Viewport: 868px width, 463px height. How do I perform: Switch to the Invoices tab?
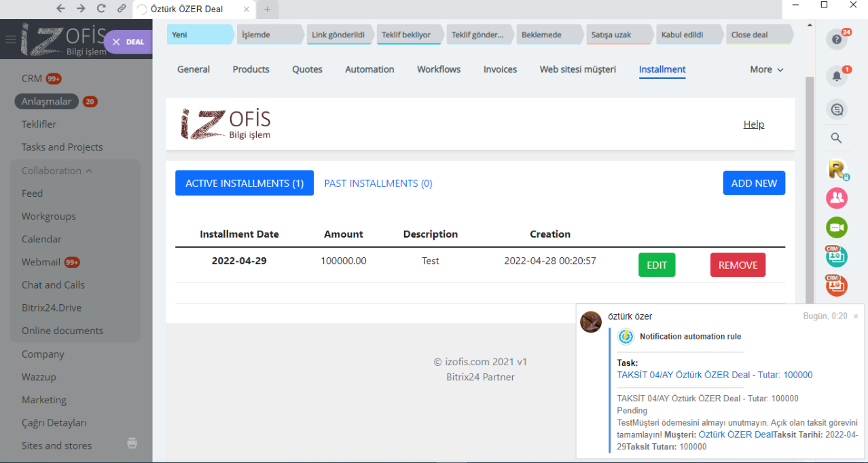click(x=500, y=69)
